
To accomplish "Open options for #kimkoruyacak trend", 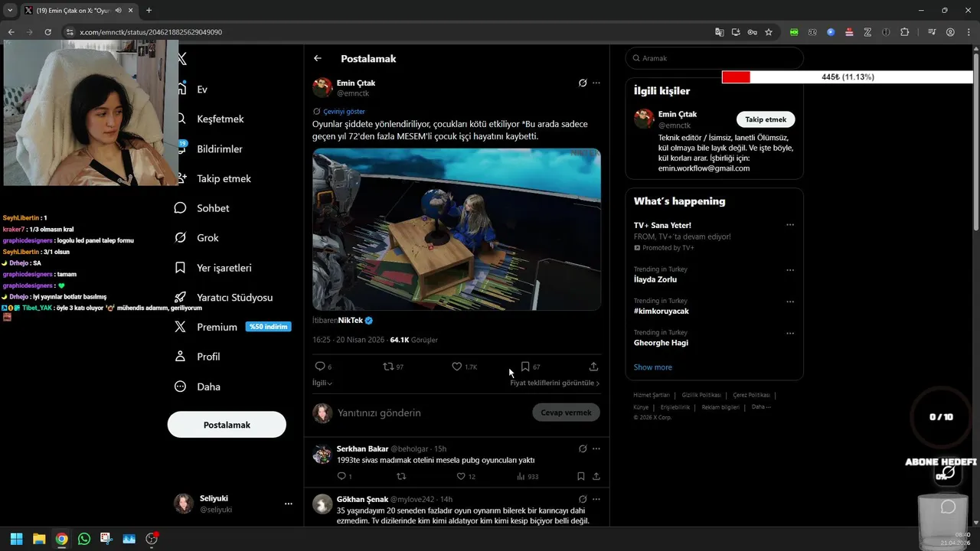I will [790, 302].
